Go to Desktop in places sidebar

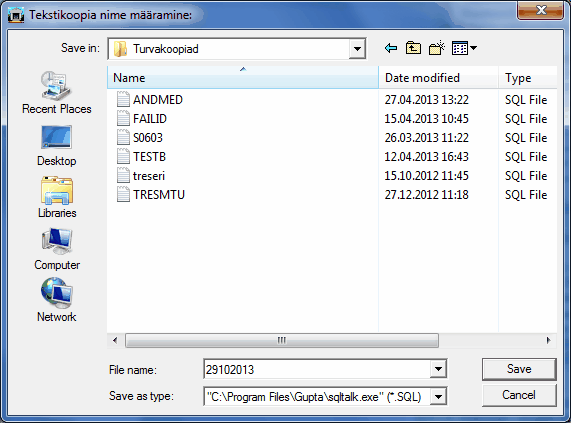point(56,146)
